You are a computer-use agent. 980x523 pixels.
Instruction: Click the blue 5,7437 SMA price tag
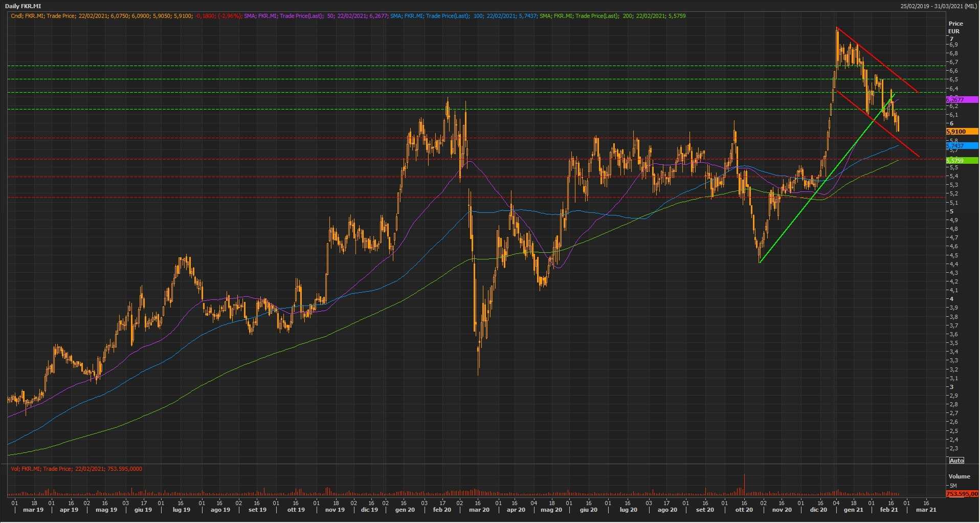click(x=962, y=146)
